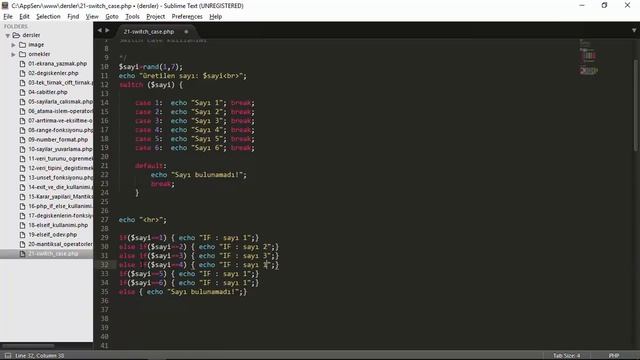Image resolution: width=640 pixels, height=360 pixels.
Task: Open the Preferences menu
Action: click(187, 17)
